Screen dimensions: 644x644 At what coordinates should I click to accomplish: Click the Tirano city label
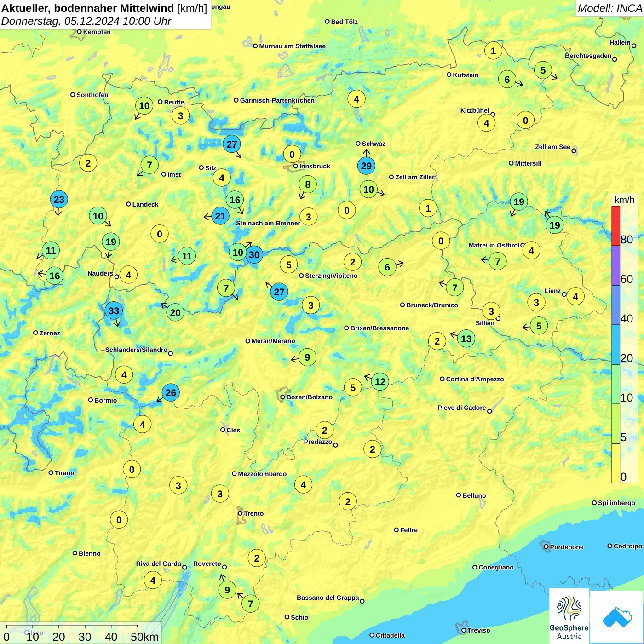tap(64, 473)
